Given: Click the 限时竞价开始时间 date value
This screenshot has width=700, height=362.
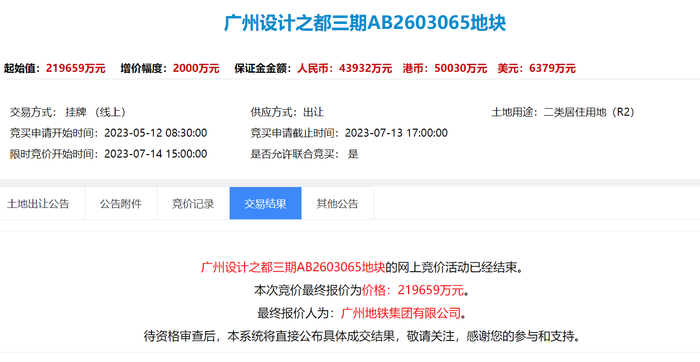Looking at the screenshot, I should click(155, 154).
